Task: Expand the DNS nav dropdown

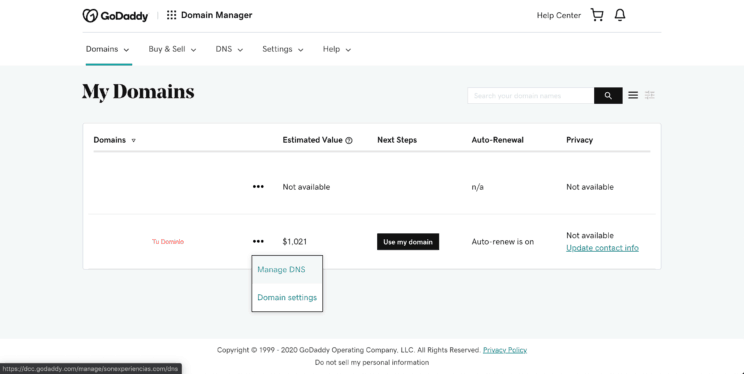Action: click(229, 49)
